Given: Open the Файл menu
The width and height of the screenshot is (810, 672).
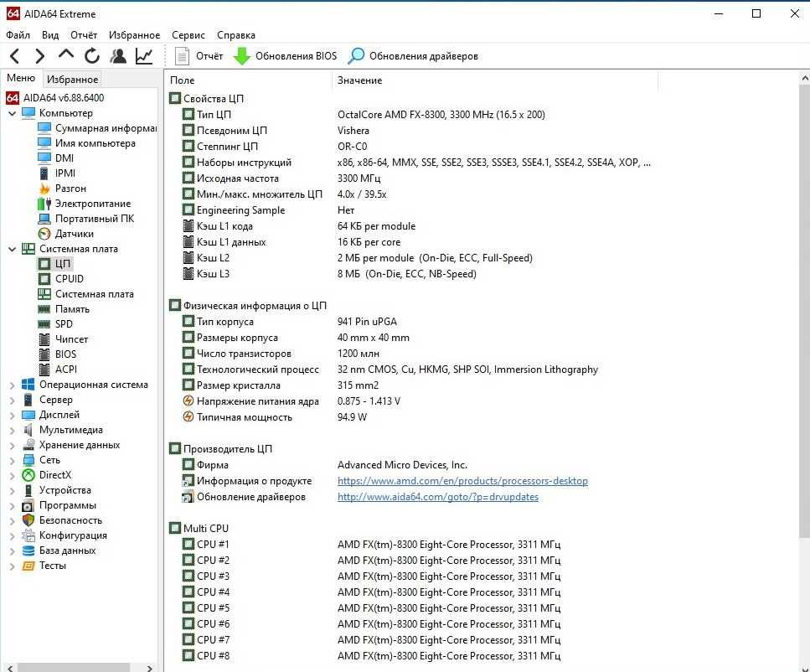Looking at the screenshot, I should pyautogui.click(x=18, y=34).
